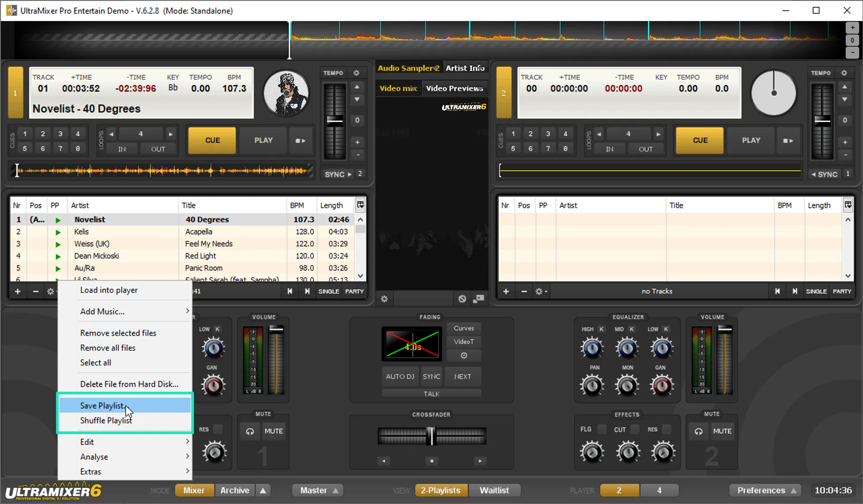Click the video disable icon
The width and height of the screenshot is (863, 504).
click(462, 299)
